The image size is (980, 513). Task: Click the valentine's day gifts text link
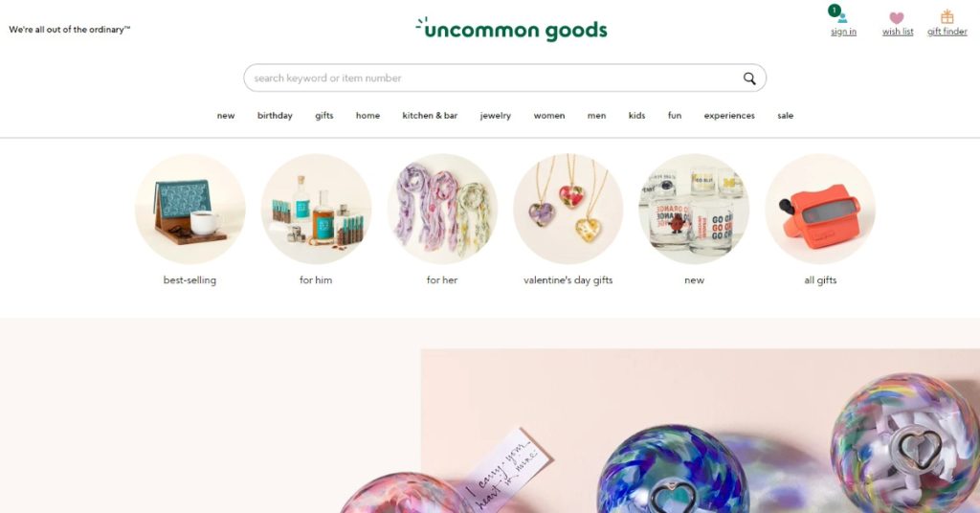(x=568, y=279)
